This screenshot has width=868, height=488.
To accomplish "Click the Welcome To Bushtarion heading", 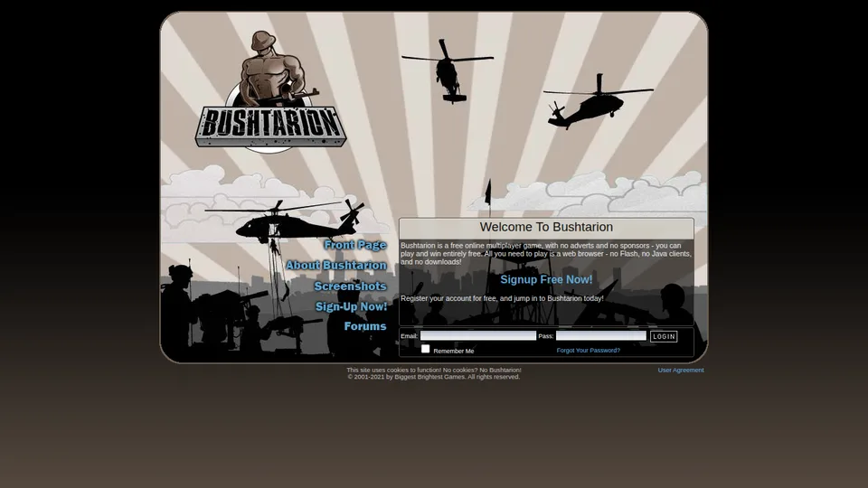I will [x=546, y=227].
